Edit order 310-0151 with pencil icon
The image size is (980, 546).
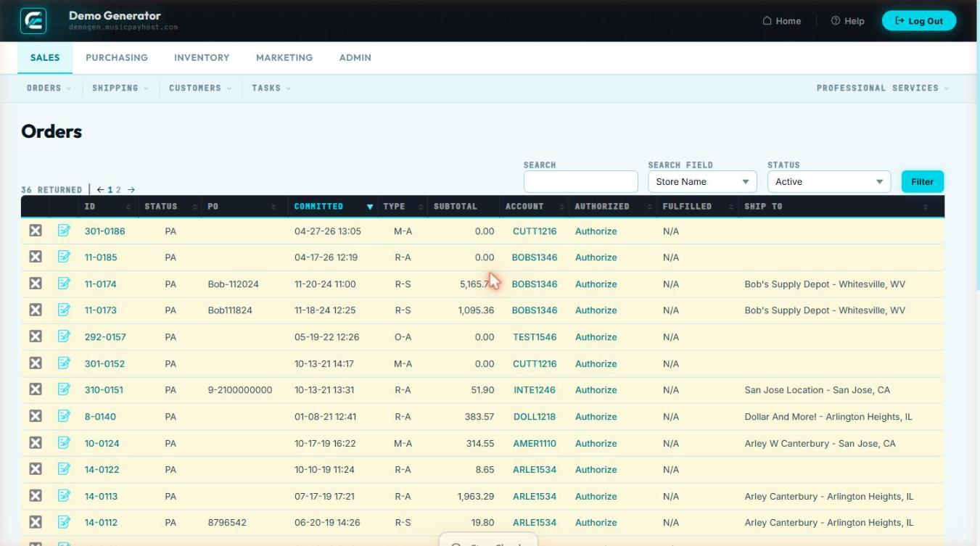(64, 389)
